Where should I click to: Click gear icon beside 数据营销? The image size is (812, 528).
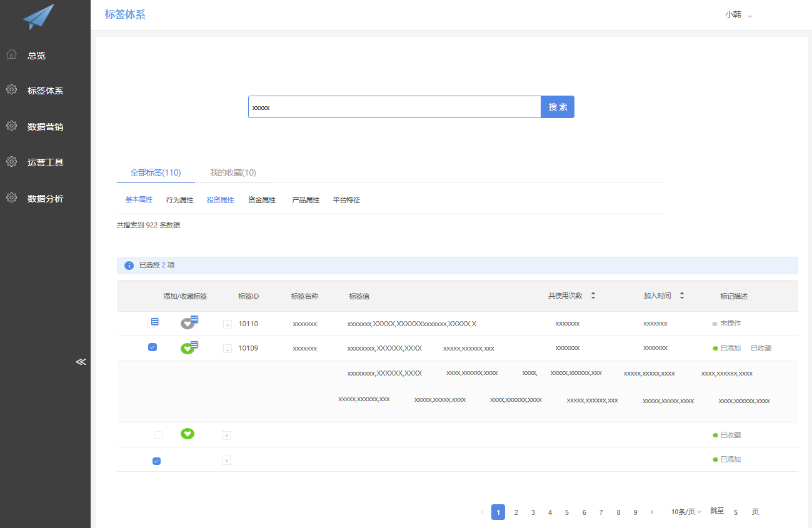click(x=11, y=126)
